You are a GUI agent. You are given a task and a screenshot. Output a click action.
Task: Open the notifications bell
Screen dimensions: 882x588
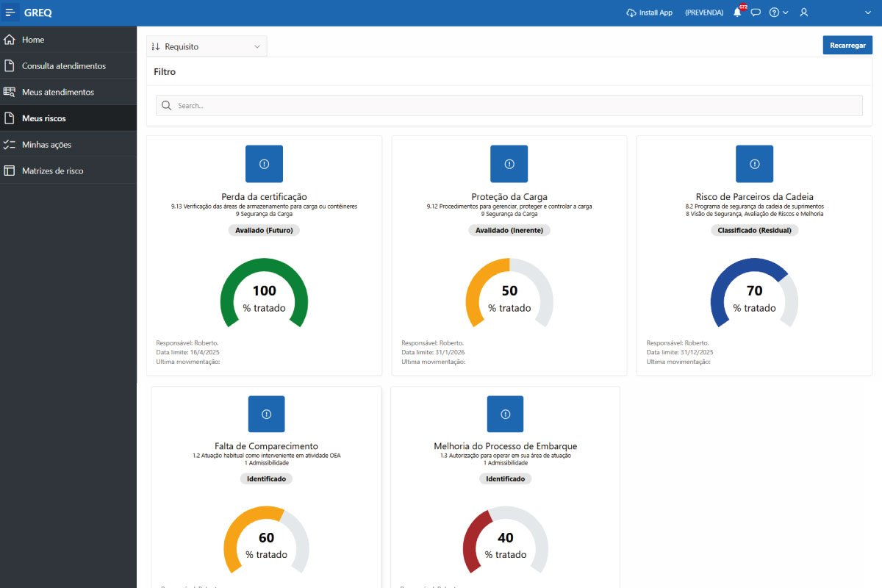click(737, 12)
